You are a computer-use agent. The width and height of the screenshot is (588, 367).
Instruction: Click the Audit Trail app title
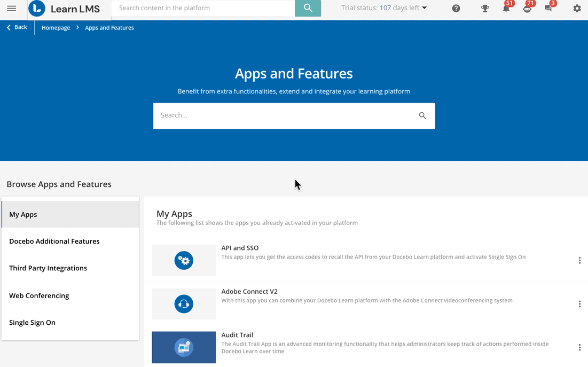tap(237, 335)
